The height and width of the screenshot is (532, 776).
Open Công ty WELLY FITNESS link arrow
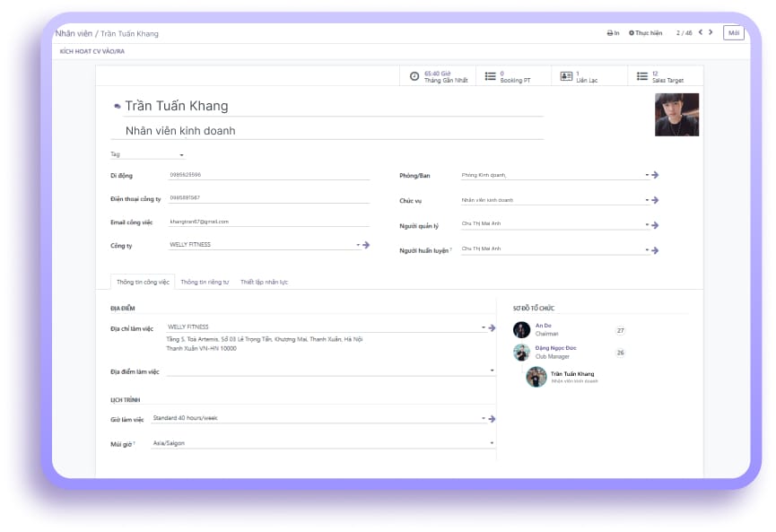point(366,244)
